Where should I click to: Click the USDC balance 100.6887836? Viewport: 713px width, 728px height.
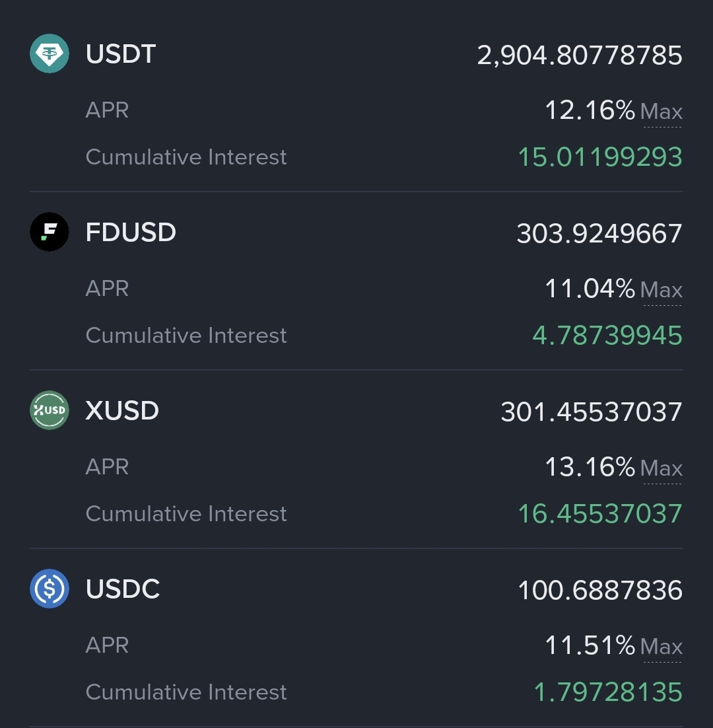pos(600,591)
